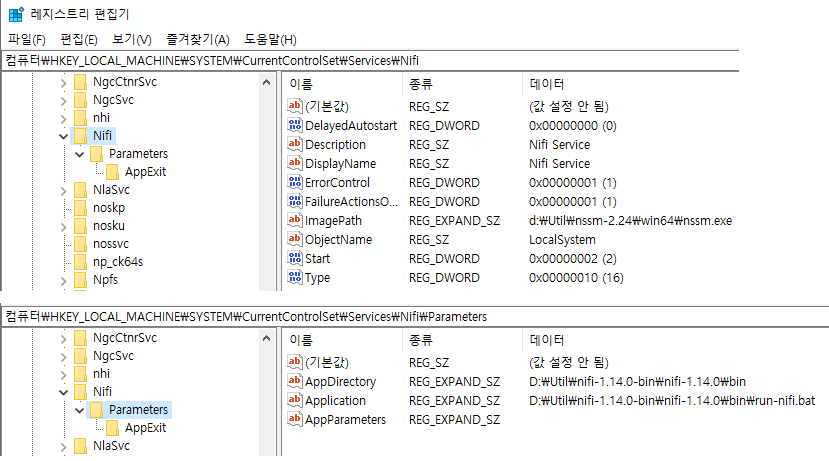Click the string icon of AppParameters value

(294, 419)
